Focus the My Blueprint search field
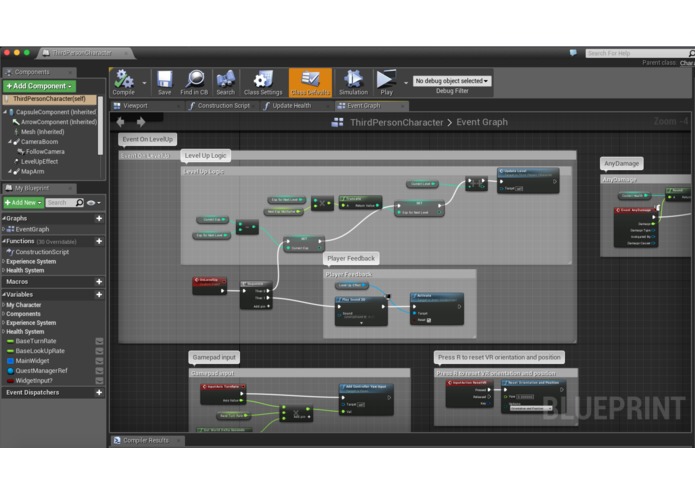The image size is (695, 494). [60, 202]
